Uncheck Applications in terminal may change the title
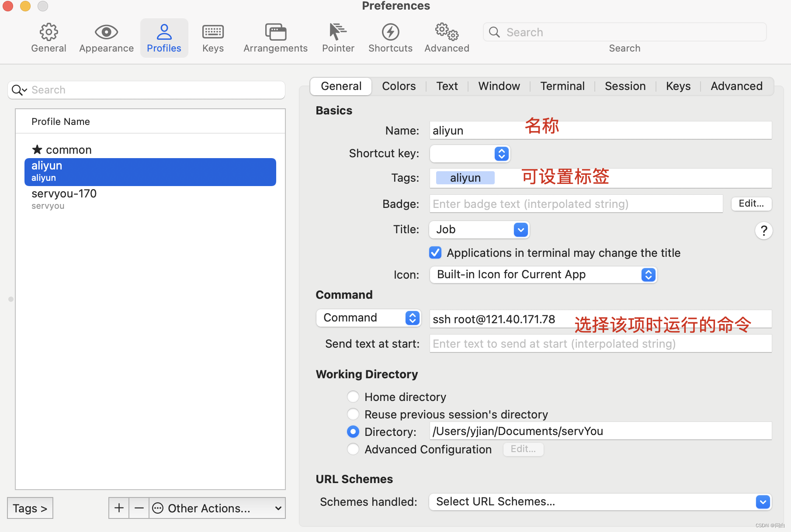This screenshot has width=791, height=532. [435, 252]
